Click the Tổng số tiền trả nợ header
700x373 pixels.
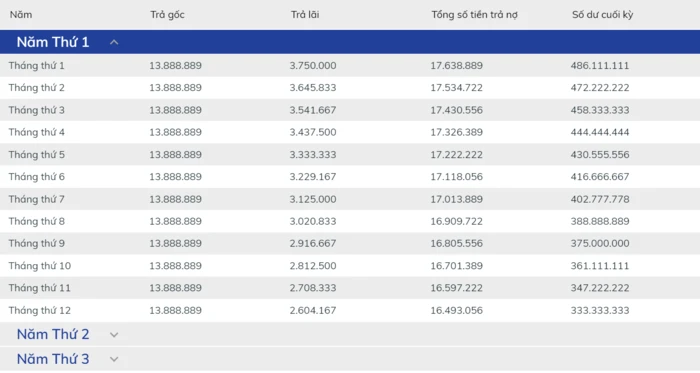tap(475, 15)
